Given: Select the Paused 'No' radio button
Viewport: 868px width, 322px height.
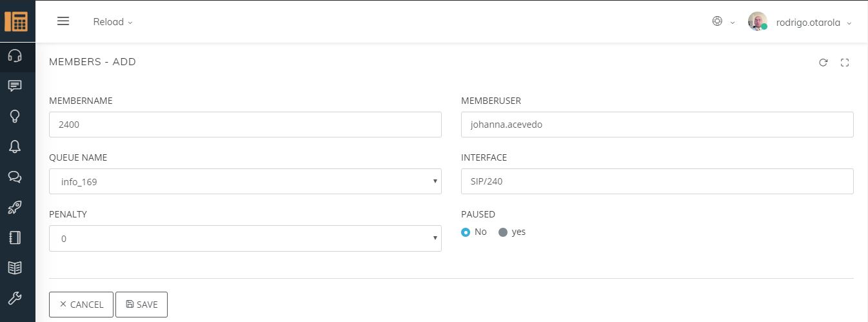Looking at the screenshot, I should point(466,232).
